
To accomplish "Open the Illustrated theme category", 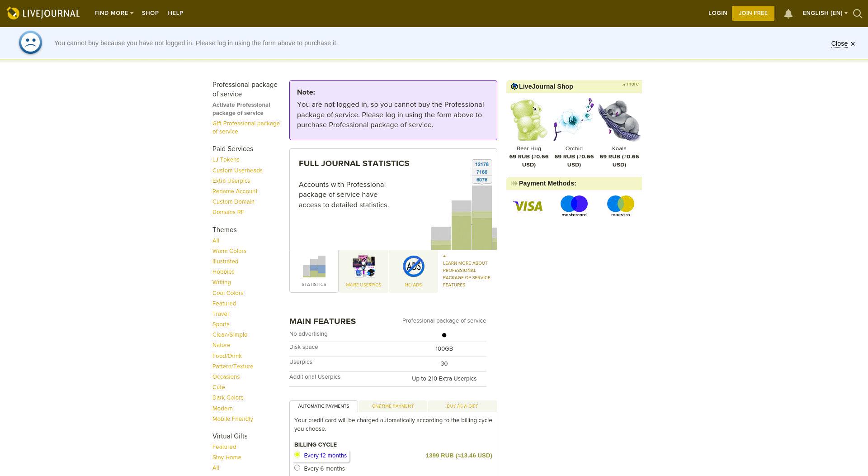I will [225, 262].
